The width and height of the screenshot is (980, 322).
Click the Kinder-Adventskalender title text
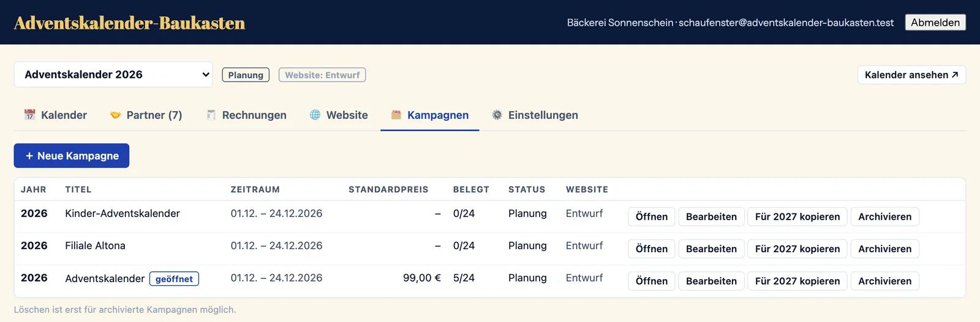point(123,213)
